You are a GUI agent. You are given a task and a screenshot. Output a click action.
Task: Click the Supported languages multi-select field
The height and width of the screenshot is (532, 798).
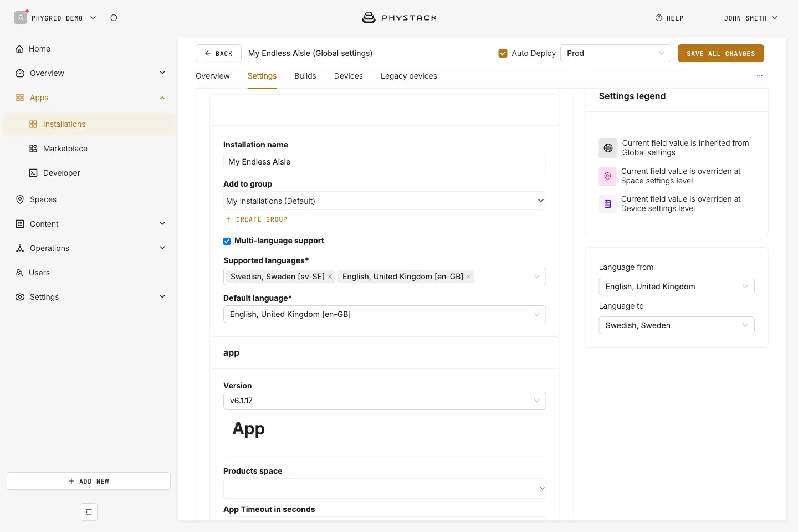click(385, 277)
